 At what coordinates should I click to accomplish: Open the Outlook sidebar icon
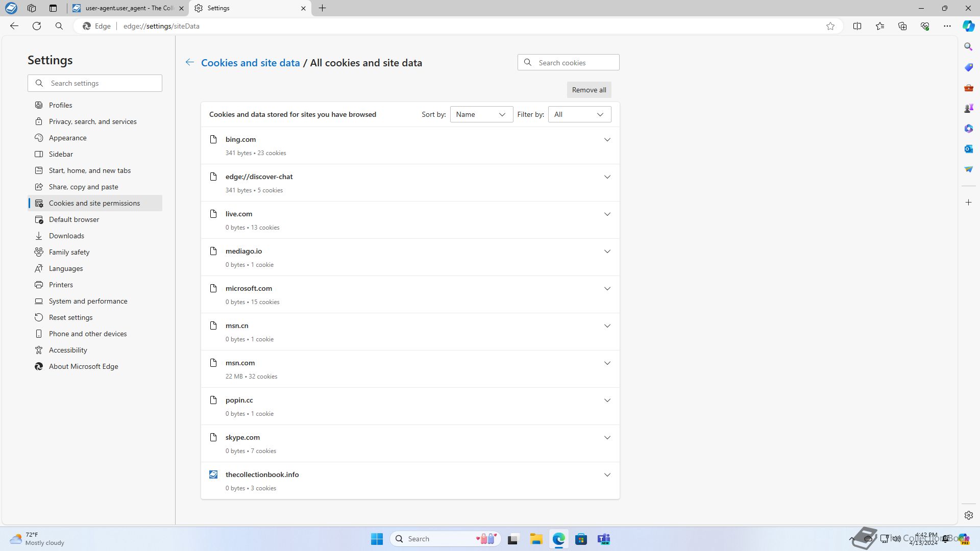point(968,148)
